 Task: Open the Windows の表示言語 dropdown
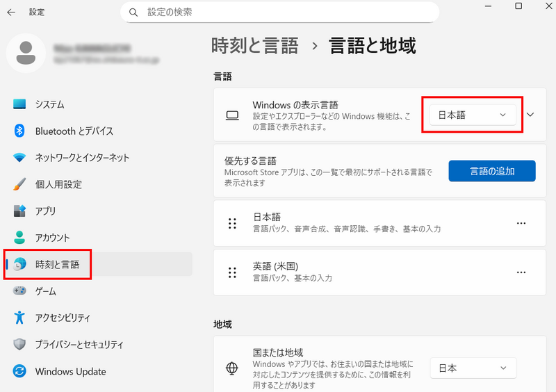coord(473,115)
